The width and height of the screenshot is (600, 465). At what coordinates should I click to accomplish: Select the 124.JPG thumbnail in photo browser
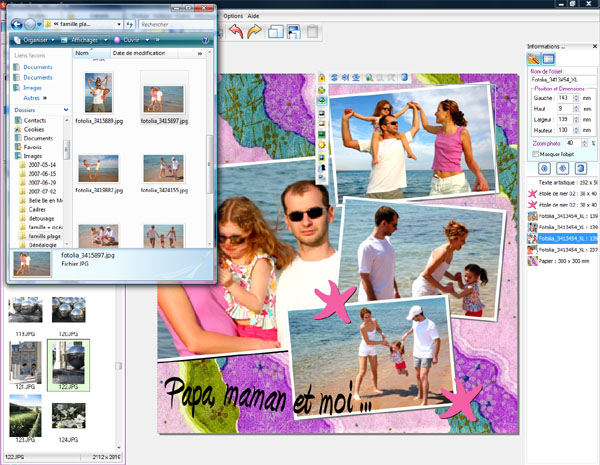(68, 416)
